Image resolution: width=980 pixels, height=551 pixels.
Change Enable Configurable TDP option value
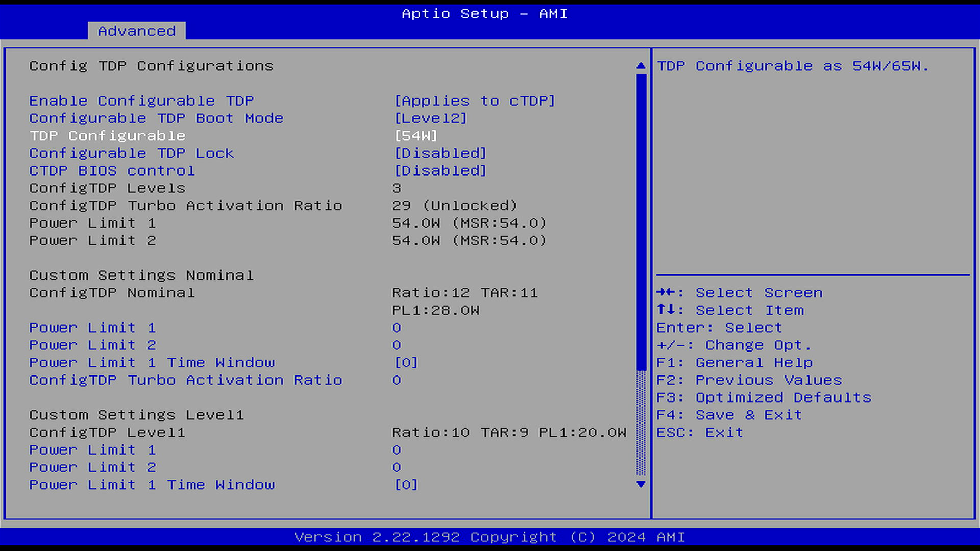click(474, 101)
